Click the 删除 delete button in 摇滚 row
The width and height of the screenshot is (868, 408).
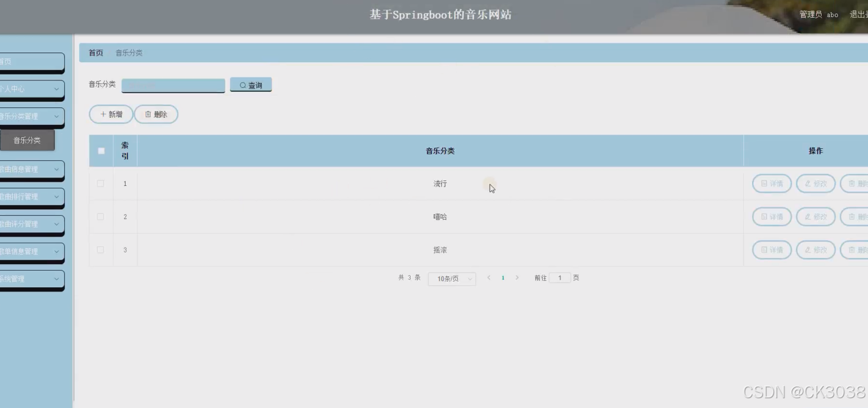(x=855, y=249)
